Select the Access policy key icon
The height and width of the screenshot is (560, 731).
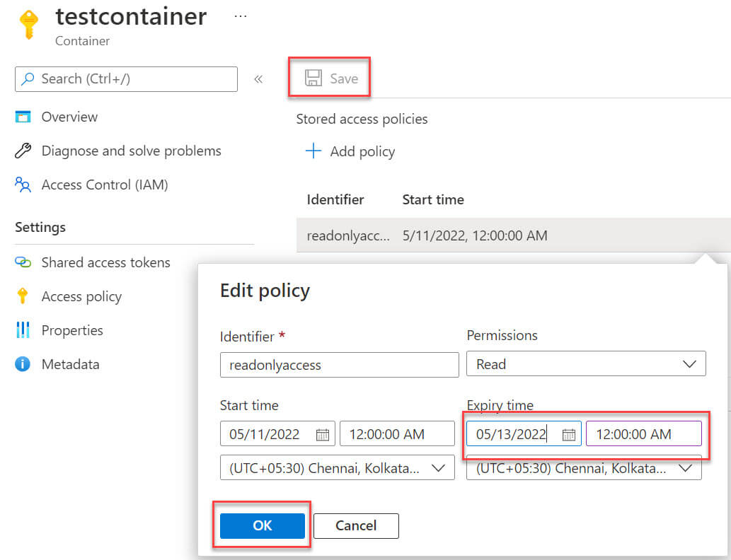pos(23,296)
